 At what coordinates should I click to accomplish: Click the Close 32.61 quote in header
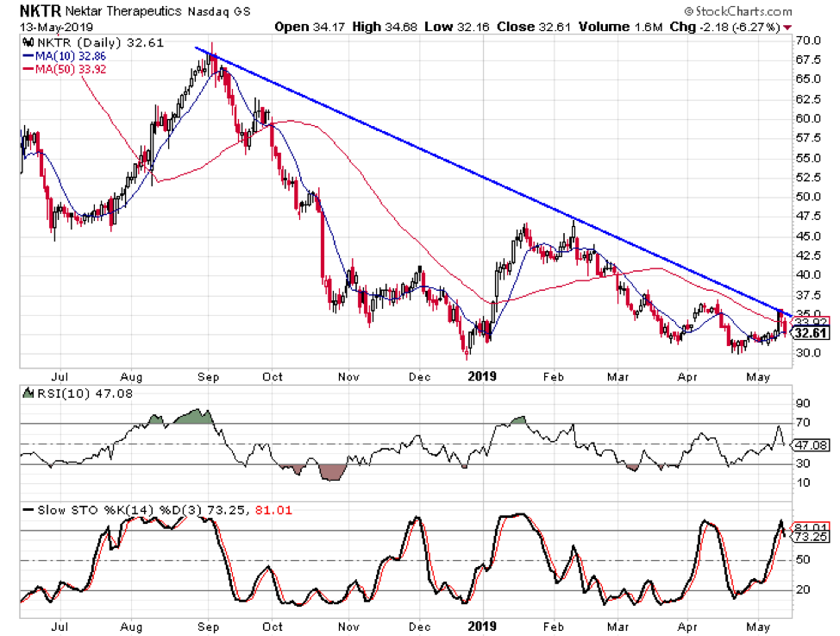534,27
